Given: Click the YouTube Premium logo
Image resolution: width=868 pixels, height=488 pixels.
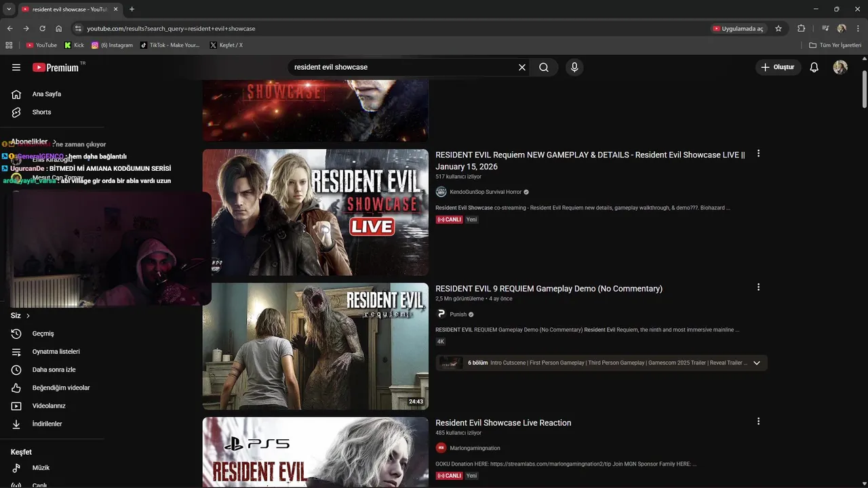Looking at the screenshot, I should [x=56, y=67].
